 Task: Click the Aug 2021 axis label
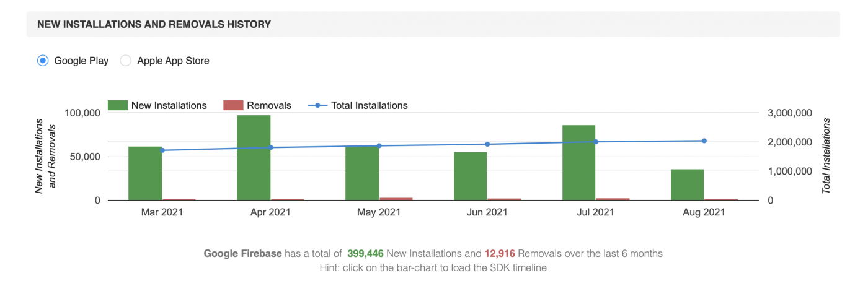(704, 212)
